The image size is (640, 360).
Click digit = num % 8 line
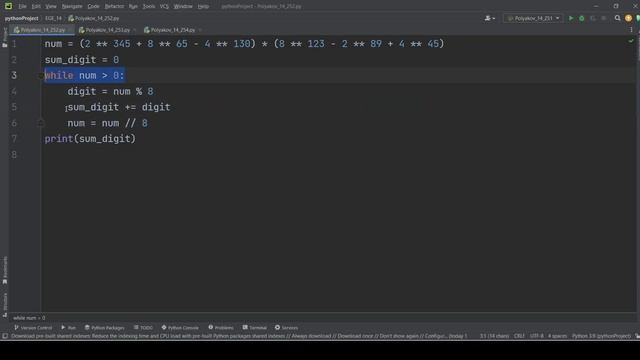[110, 91]
